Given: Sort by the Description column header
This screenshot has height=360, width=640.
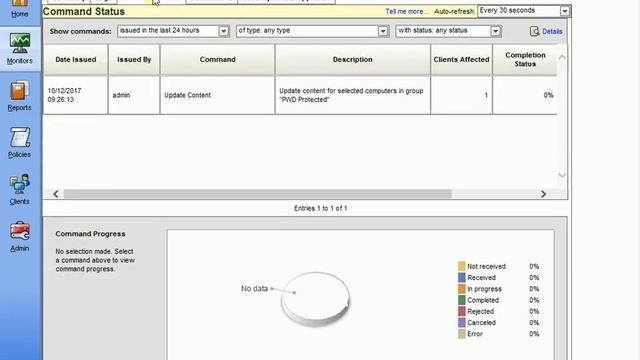Looking at the screenshot, I should 353,60.
